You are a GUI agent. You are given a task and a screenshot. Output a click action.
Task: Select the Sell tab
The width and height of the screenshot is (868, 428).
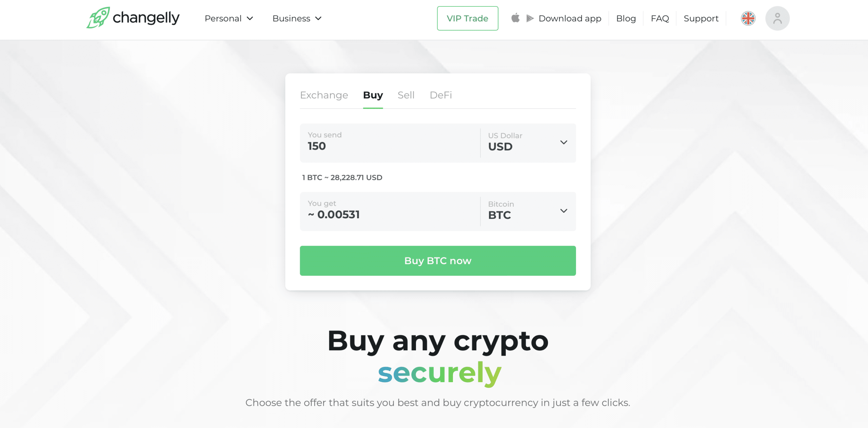coord(406,94)
